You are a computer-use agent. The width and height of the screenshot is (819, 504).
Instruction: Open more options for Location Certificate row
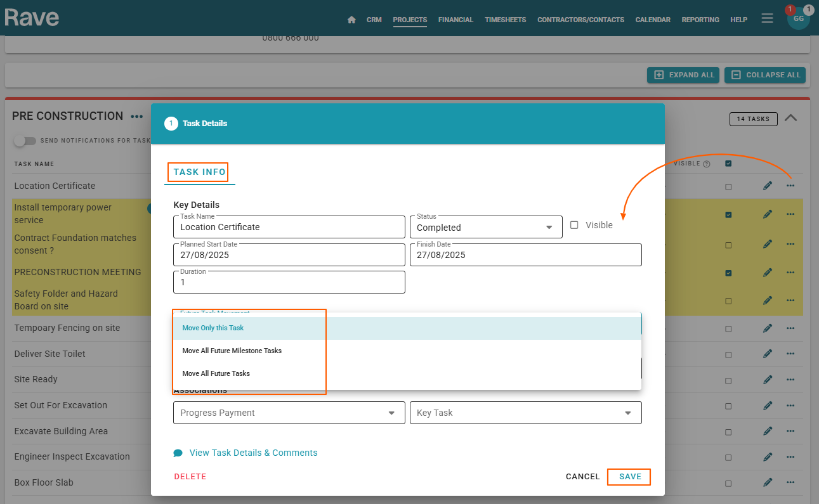[x=790, y=186]
